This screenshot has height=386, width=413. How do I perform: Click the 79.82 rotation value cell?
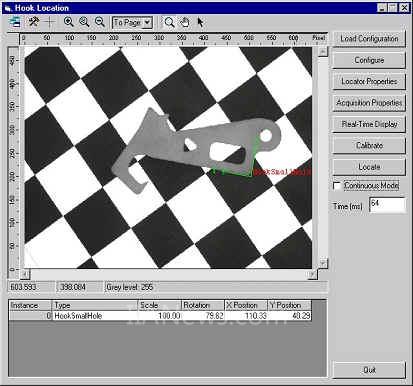[203, 316]
